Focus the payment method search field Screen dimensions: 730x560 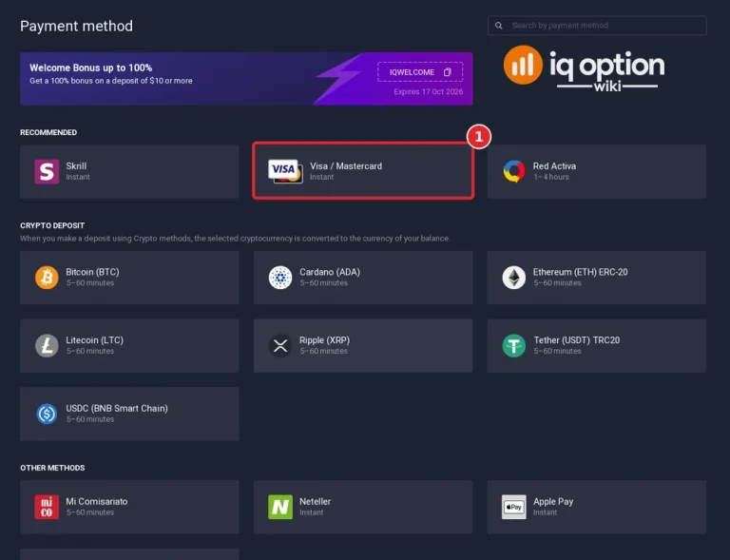click(x=597, y=26)
